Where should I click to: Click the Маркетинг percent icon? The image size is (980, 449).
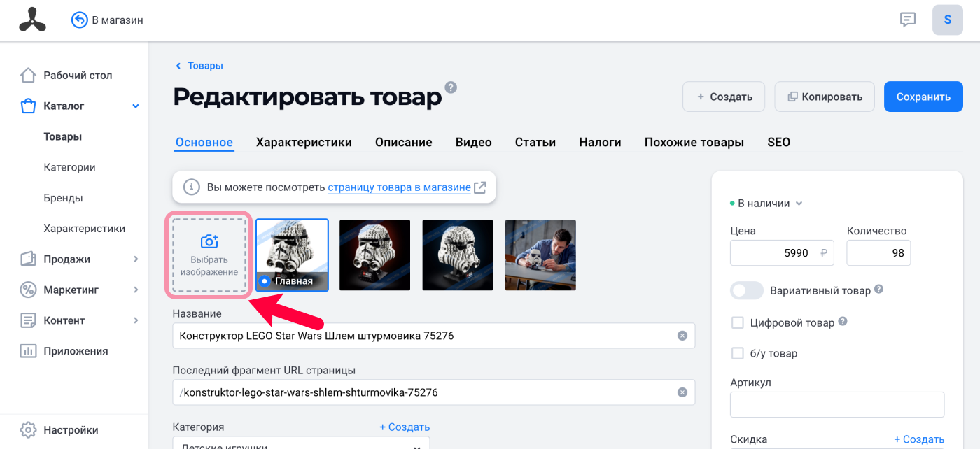point(28,290)
